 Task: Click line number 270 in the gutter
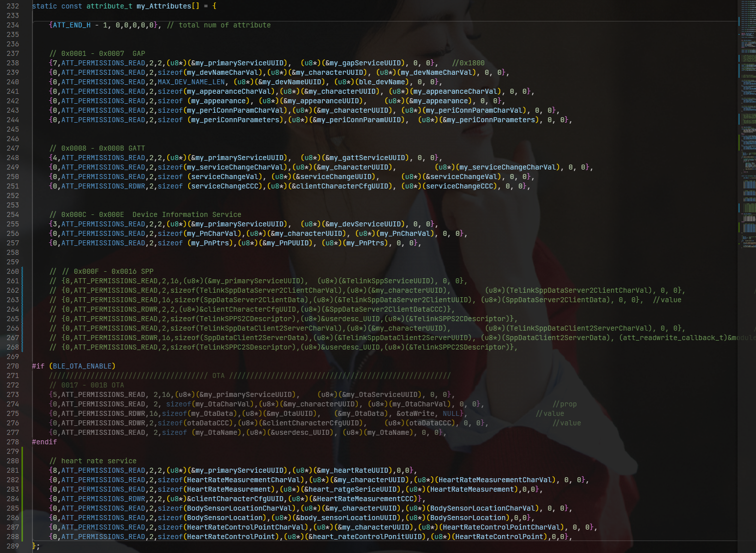pos(12,366)
